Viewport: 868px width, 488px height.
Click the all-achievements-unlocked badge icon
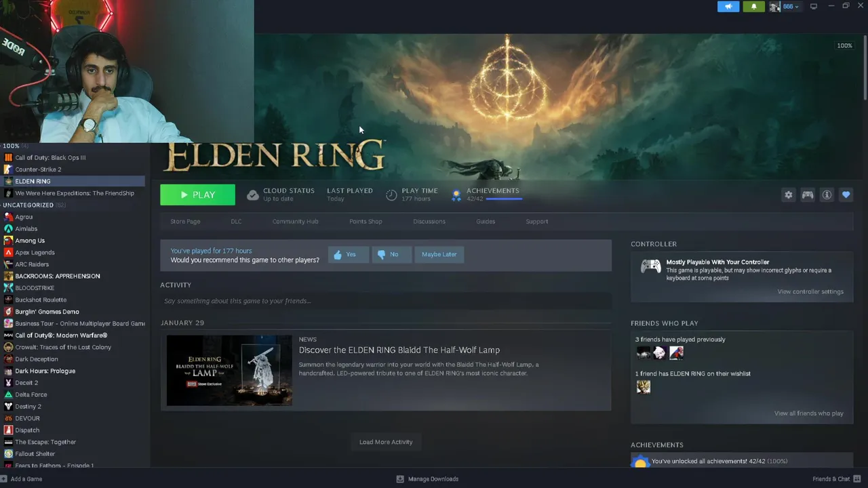pyautogui.click(x=640, y=462)
